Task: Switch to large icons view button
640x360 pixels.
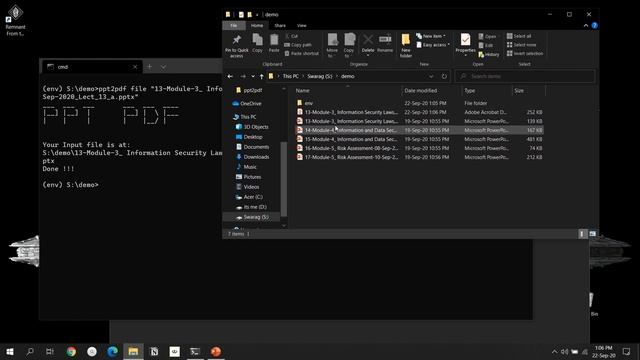Action: coord(592,234)
